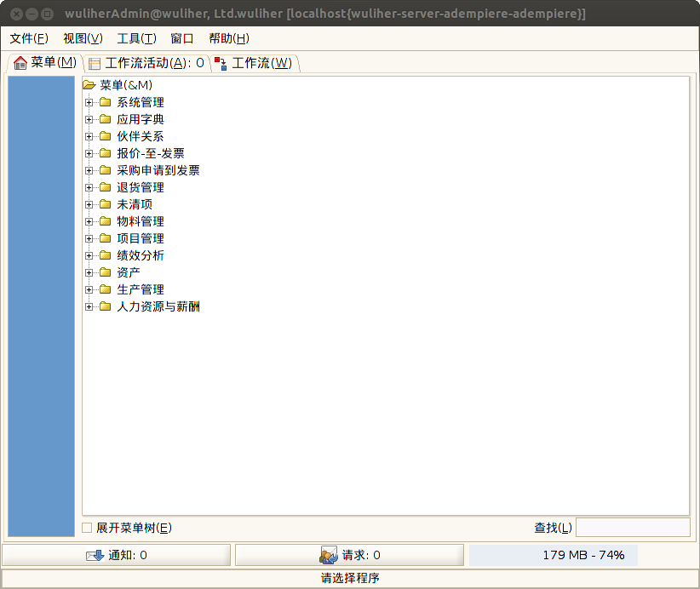Click the folder icon of 绩效分析
This screenshot has width=700, height=589.
click(106, 255)
